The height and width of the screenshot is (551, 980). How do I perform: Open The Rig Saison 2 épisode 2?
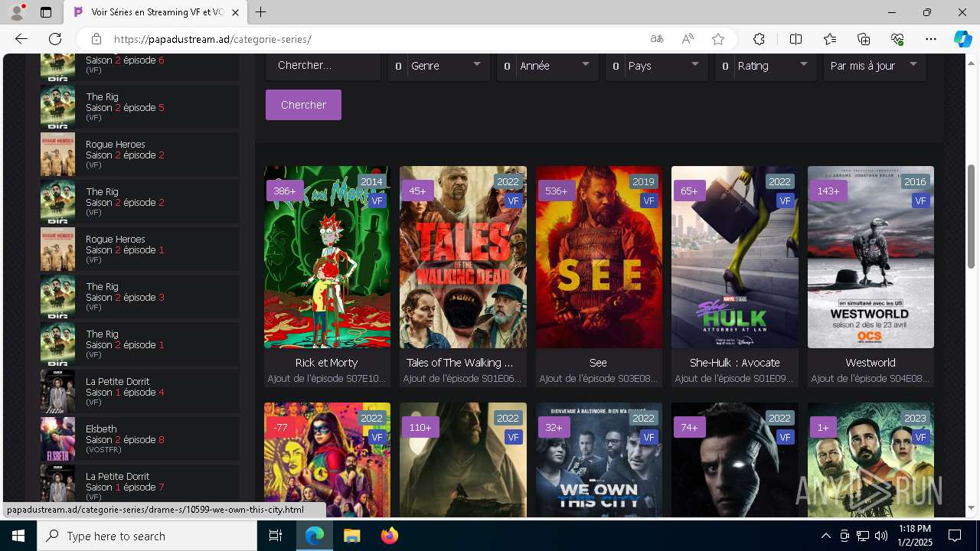pos(140,202)
